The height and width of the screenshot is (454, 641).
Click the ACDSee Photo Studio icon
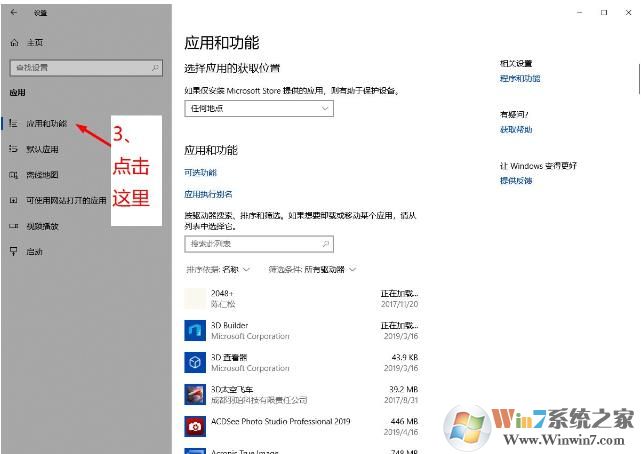coord(195,426)
